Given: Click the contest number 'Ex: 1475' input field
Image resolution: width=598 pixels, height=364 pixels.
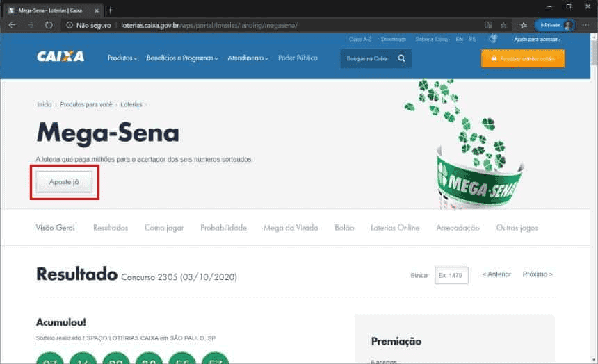Looking at the screenshot, I should pos(451,275).
